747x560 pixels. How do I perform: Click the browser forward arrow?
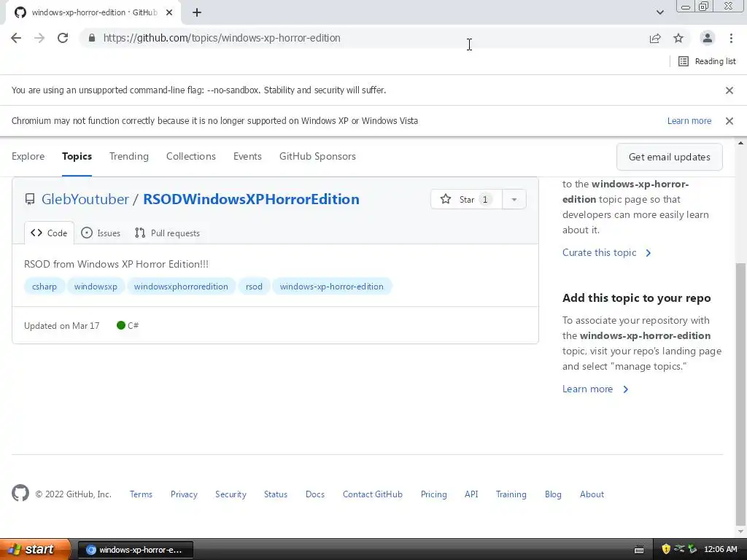[39, 38]
